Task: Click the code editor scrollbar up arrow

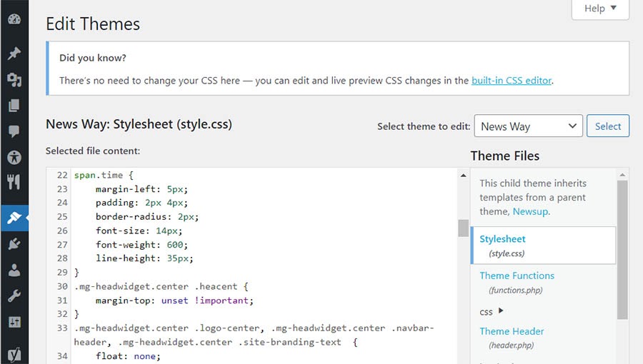Action: click(464, 176)
